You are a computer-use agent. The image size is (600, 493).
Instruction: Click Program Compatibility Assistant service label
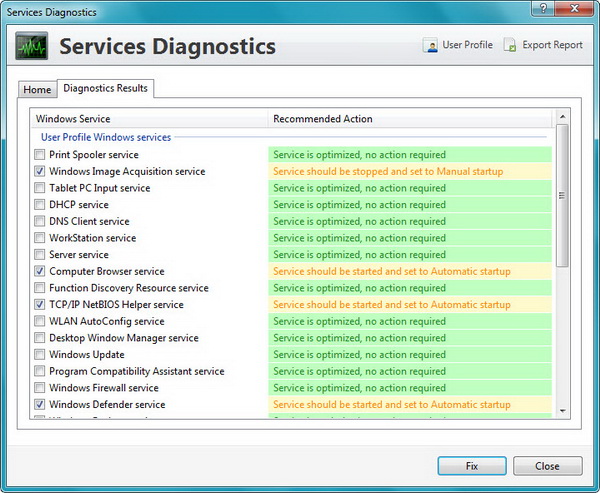(137, 371)
